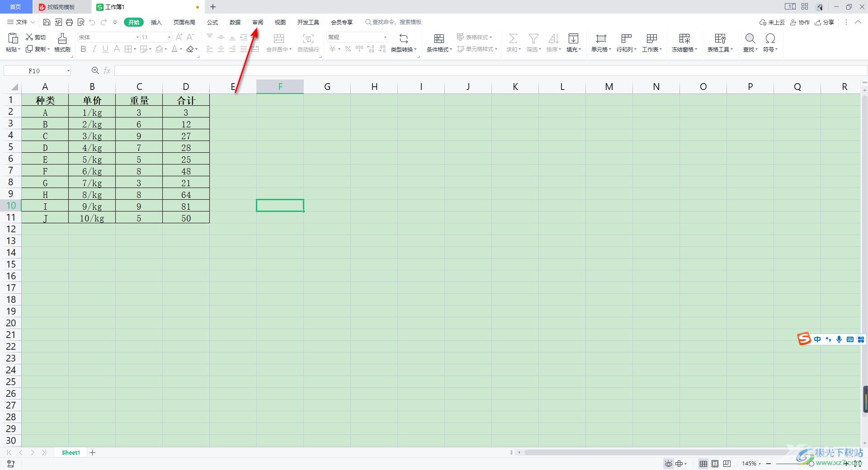Toggle Underline formatting

point(105,49)
